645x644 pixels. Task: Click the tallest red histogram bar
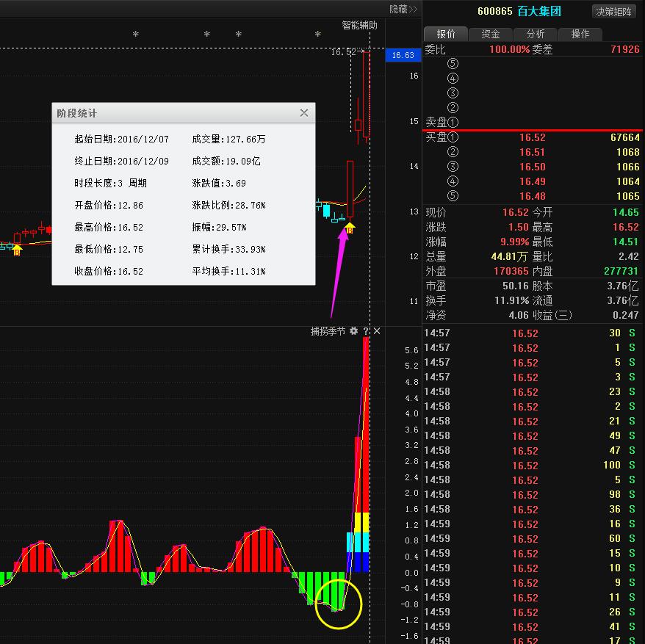pos(366,455)
